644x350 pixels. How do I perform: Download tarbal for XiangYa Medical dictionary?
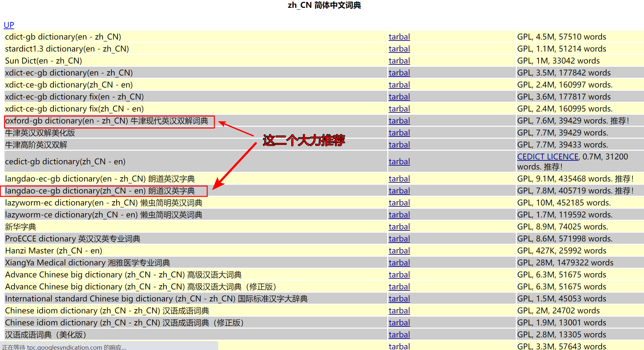pos(399,263)
